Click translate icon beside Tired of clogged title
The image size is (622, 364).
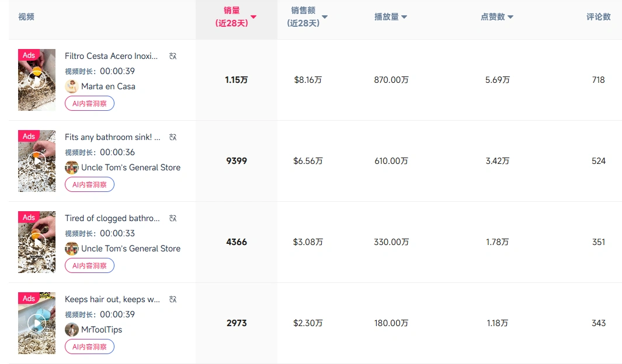172,218
